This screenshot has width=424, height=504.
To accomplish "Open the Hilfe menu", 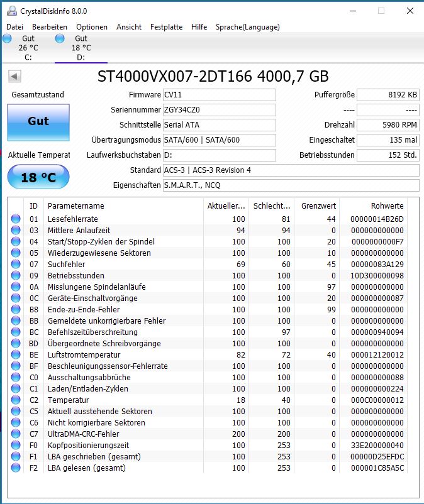I will 199,27.
